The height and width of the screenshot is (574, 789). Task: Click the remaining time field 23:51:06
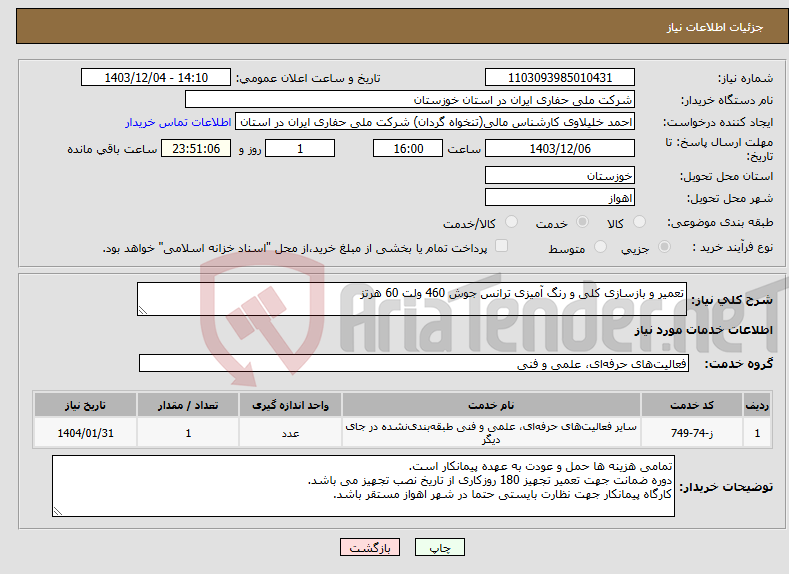196,148
